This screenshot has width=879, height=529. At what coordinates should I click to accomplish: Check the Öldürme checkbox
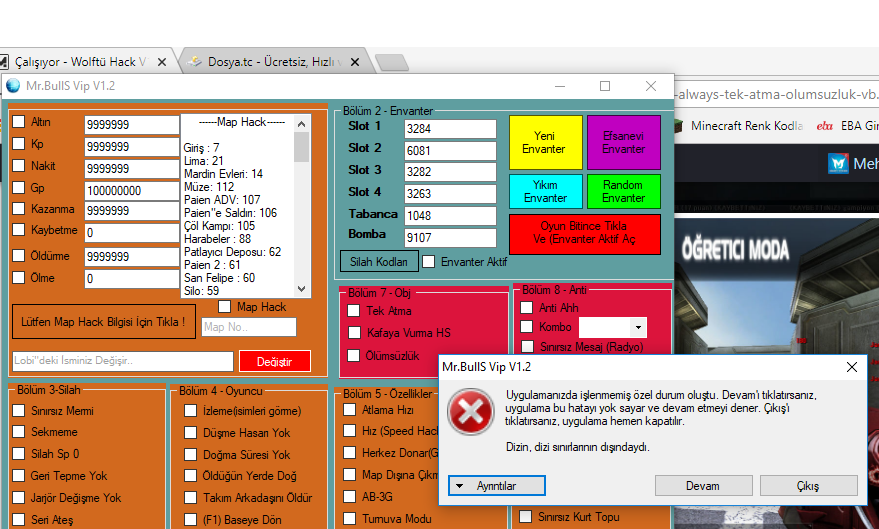18,256
